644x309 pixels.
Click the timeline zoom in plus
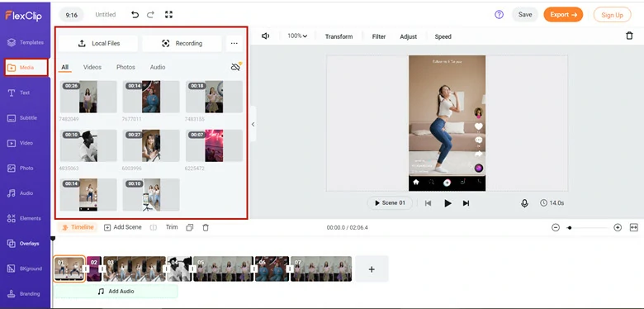click(618, 228)
